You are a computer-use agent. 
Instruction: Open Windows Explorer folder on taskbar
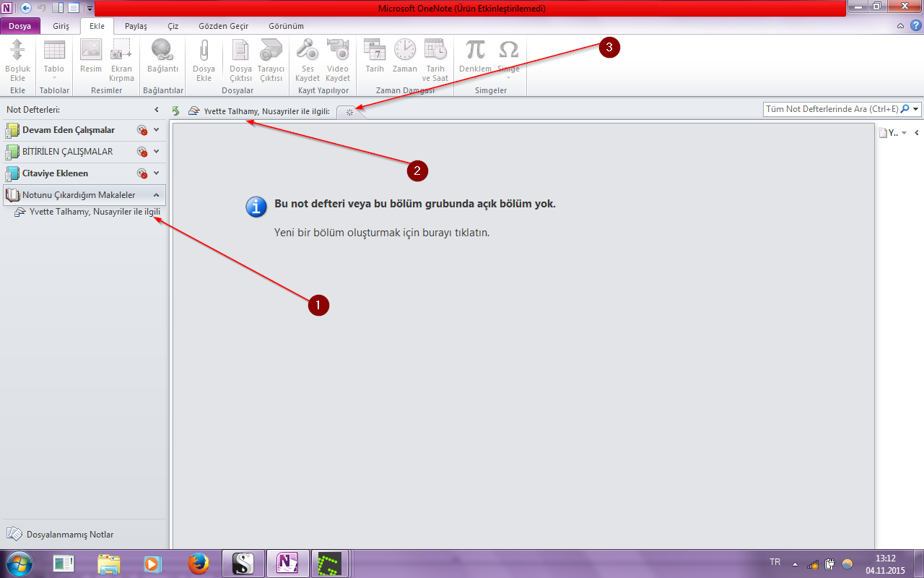(109, 564)
